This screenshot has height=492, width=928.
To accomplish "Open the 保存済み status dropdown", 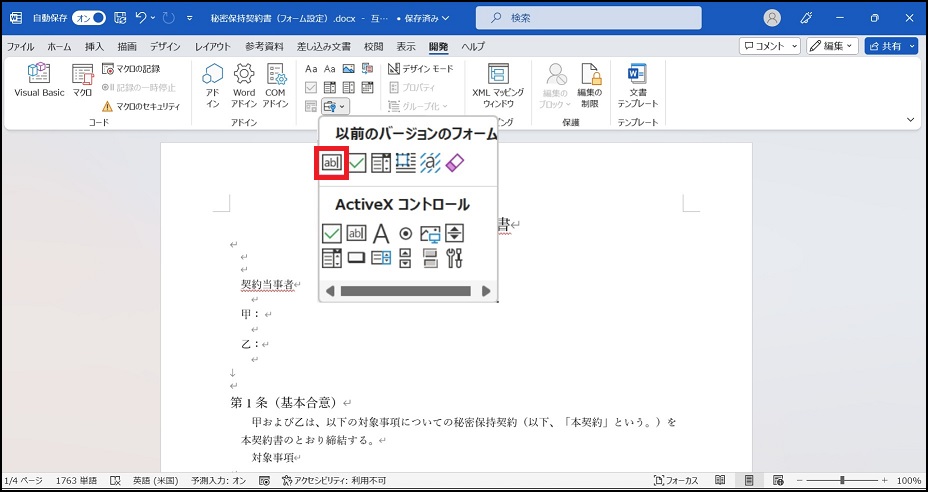I will [426, 18].
